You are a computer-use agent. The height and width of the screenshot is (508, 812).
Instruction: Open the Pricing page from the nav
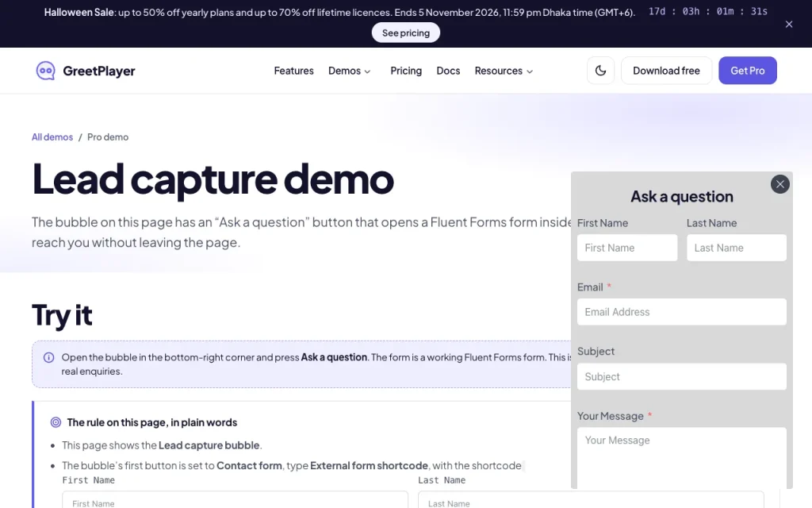[406, 71]
